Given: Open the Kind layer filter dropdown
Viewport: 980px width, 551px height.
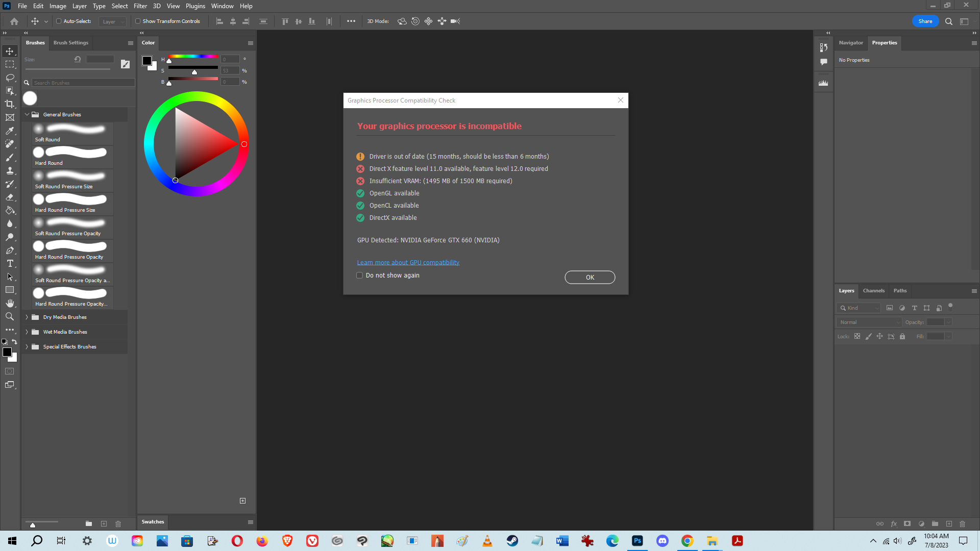Looking at the screenshot, I should (859, 308).
